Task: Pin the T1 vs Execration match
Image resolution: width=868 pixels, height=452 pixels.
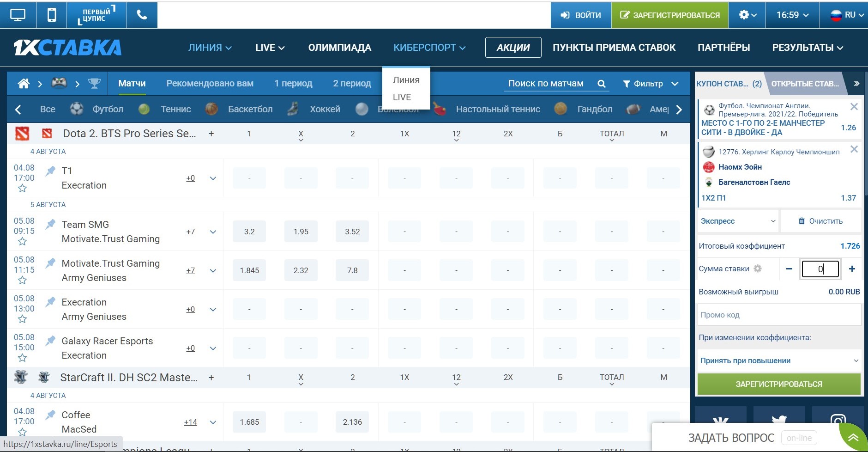Action: (x=50, y=171)
